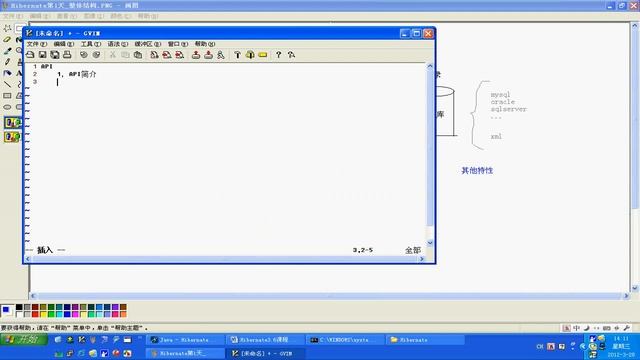
Task: Click GVIM horizontal scrollbar right arrow
Action: (x=422, y=259)
